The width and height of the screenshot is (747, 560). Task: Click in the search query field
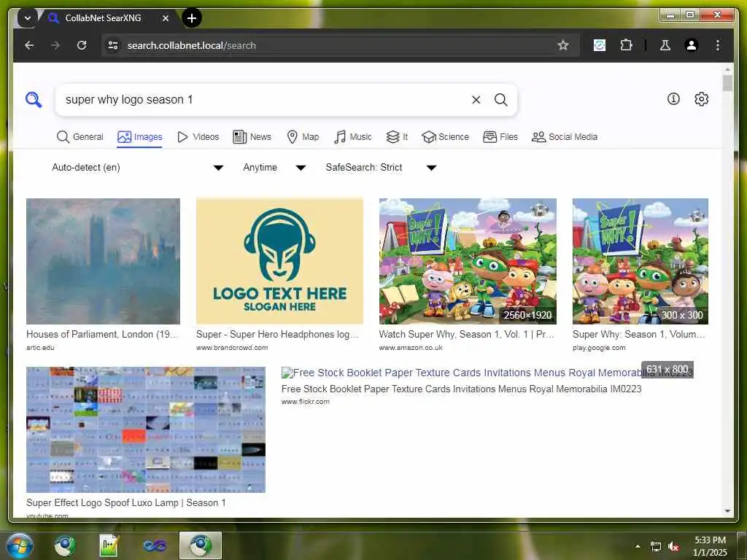pos(264,99)
